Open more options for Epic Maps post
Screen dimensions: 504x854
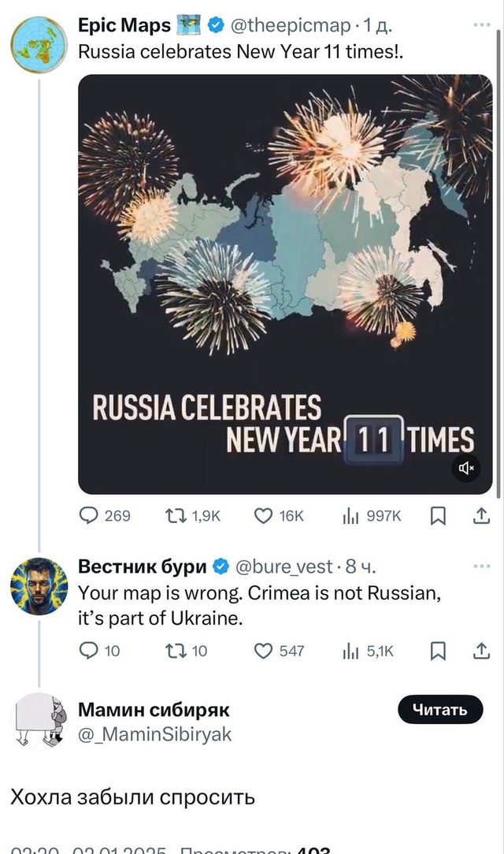482,25
